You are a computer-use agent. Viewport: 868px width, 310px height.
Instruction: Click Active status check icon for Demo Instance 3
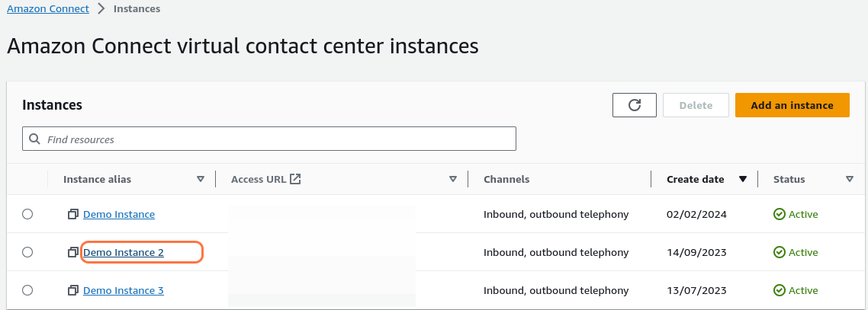pyautogui.click(x=779, y=290)
